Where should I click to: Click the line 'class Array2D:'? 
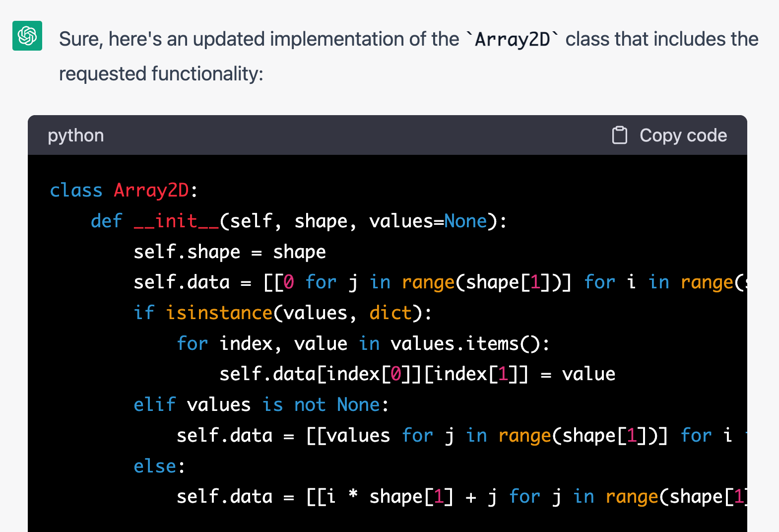click(x=124, y=191)
